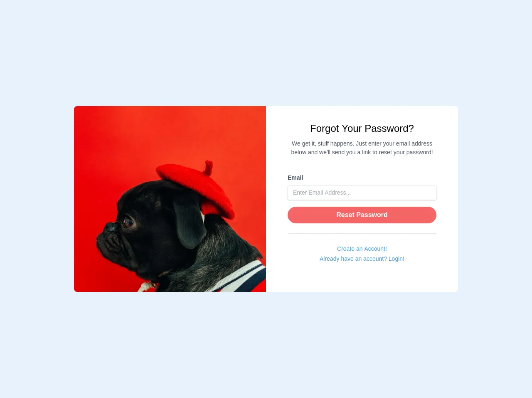Select the Forgot Your Password? heading

[362, 129]
